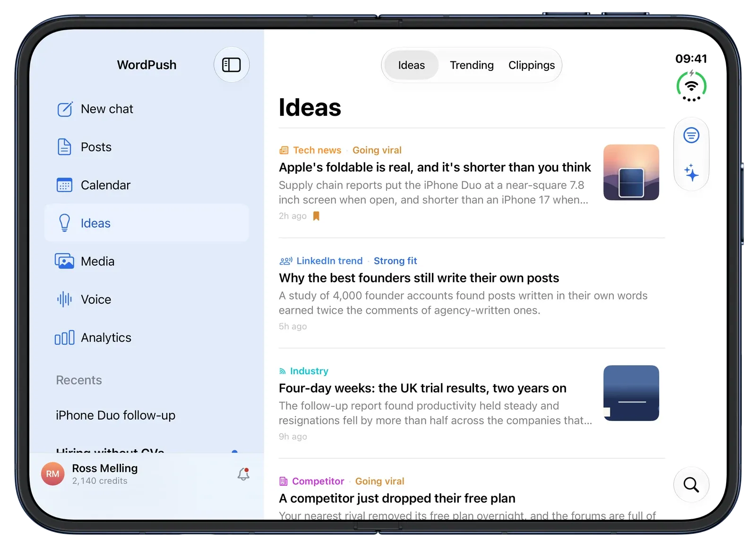Open the Apple's foldable is real headline
The width and height of the screenshot is (756, 549).
tap(435, 167)
